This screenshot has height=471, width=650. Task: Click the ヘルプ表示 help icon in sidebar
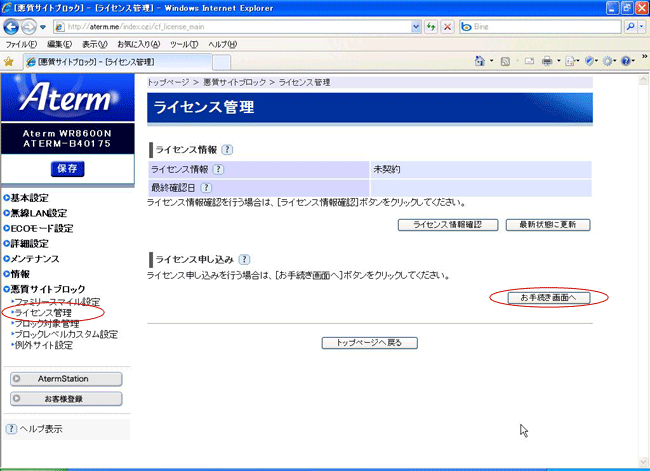click(11, 428)
